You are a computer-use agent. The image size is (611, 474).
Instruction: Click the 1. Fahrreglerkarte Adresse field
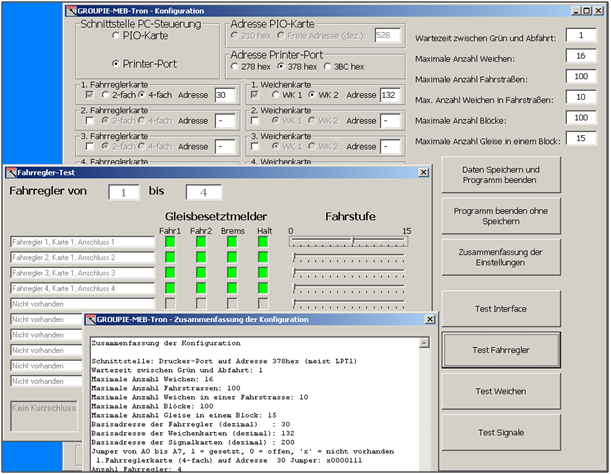pyautogui.click(x=225, y=95)
